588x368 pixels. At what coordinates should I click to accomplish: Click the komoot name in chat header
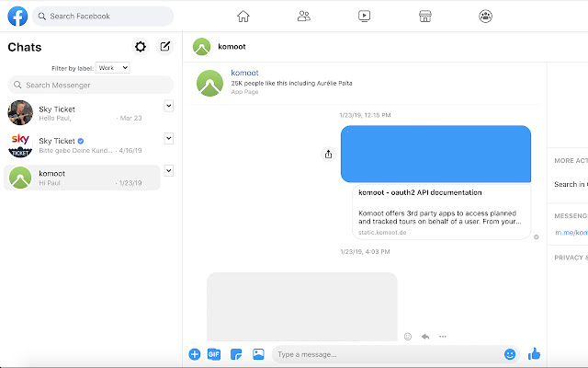click(x=232, y=47)
